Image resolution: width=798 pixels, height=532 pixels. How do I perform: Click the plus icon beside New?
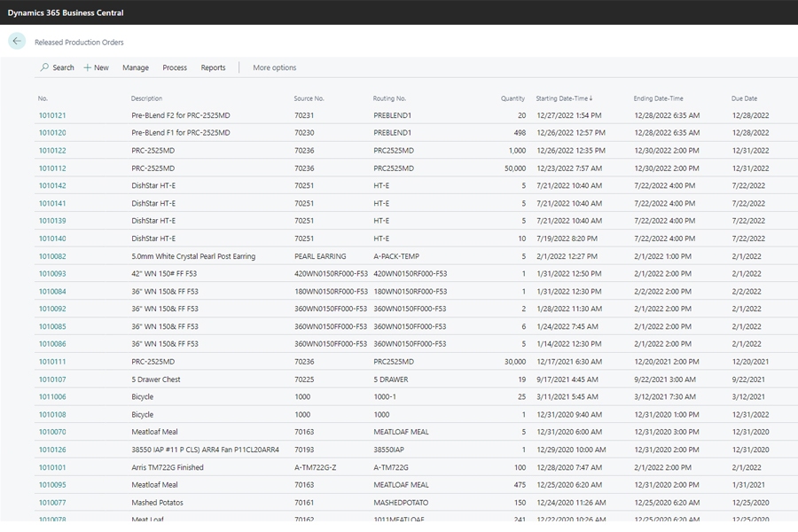pyautogui.click(x=88, y=67)
